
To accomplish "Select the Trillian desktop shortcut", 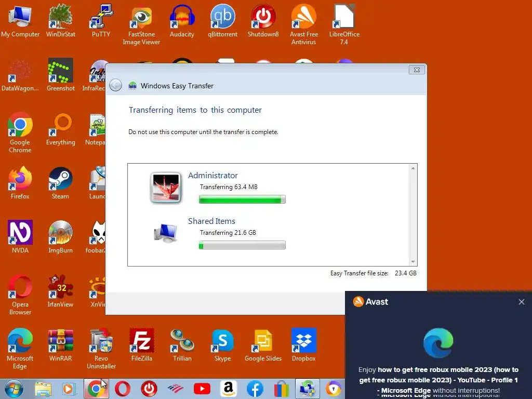I will [x=182, y=345].
